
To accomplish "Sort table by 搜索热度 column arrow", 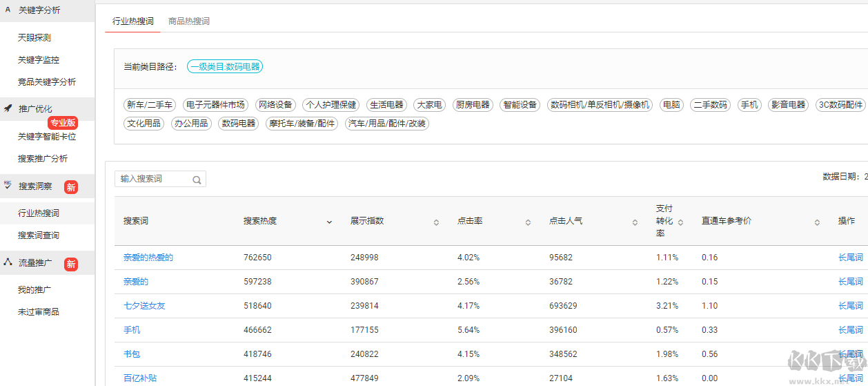I will 329,222.
